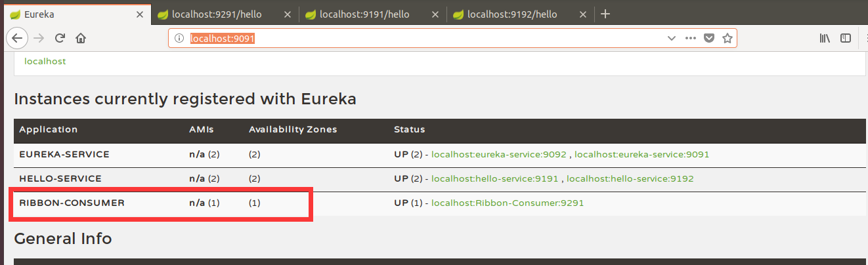The image size is (868, 265).
Task: Click the UP (2) status for HELLO-SERVICE
Action: 408,178
